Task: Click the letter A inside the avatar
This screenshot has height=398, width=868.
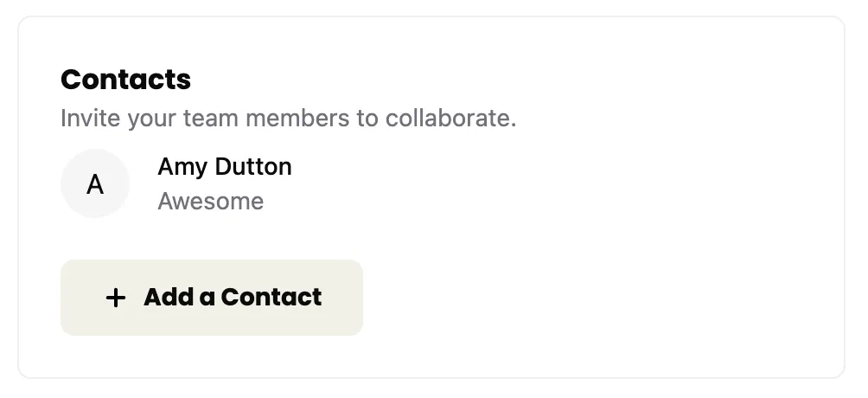Action: point(95,184)
